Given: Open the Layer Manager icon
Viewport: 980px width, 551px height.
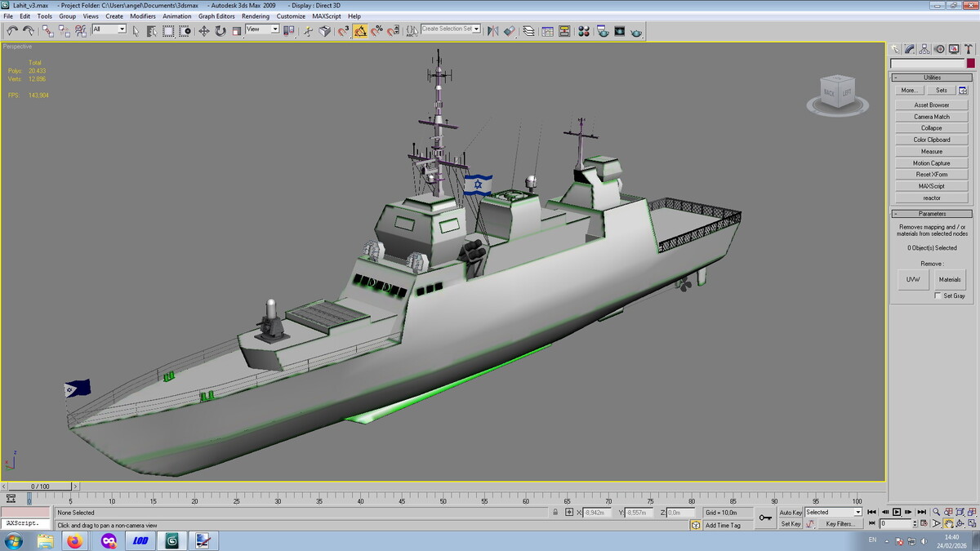Looking at the screenshot, I should pos(528,31).
